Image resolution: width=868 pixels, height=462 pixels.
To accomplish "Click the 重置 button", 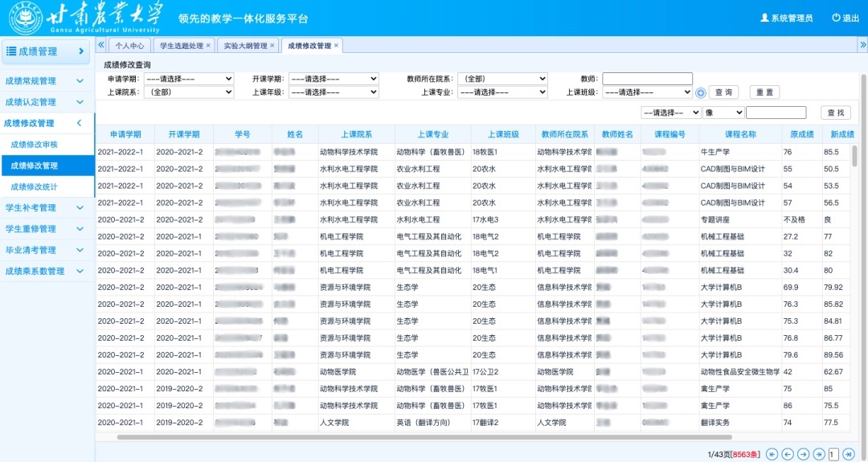I will [x=764, y=92].
